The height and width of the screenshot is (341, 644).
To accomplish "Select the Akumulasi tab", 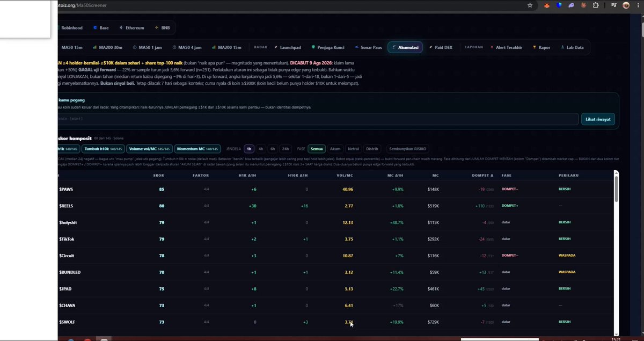I will point(405,47).
